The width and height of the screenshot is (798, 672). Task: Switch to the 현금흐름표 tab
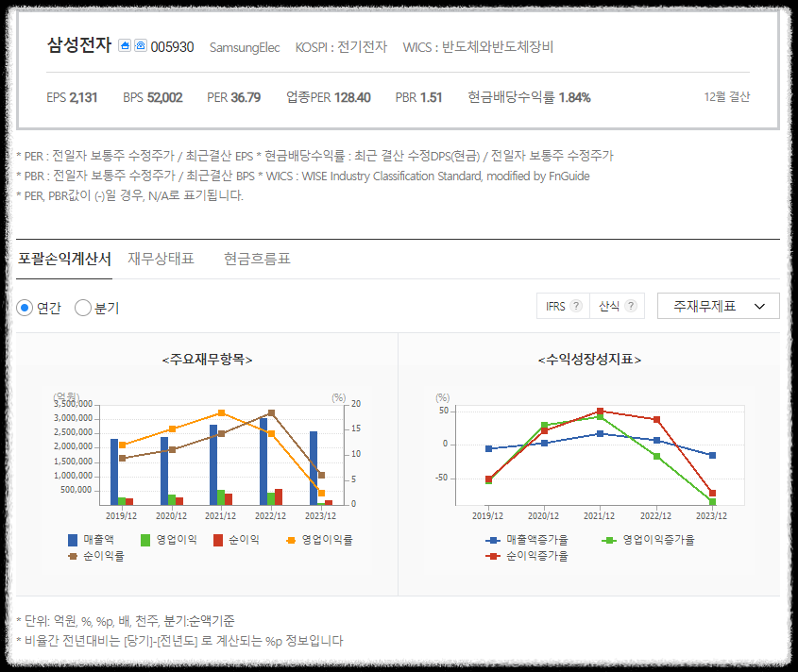(x=257, y=259)
